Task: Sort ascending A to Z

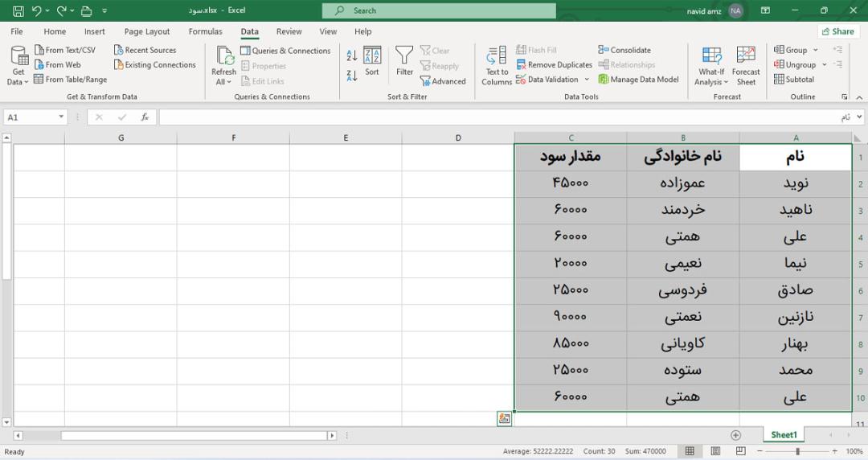Action: tap(351, 55)
